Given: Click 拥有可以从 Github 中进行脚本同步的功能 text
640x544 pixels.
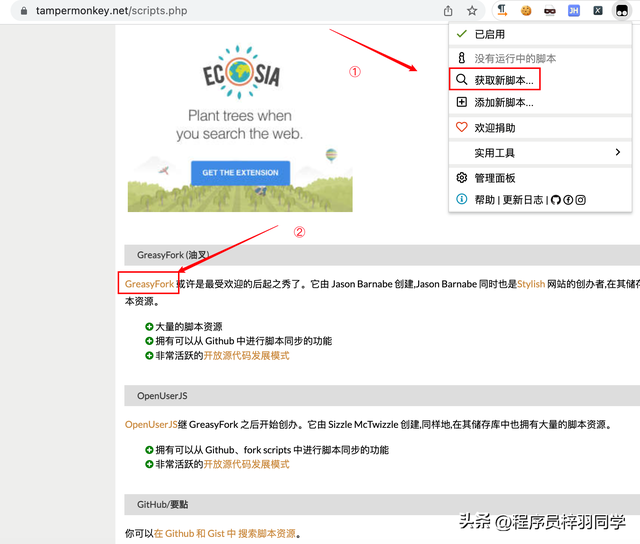Looking at the screenshot, I should [x=244, y=341].
